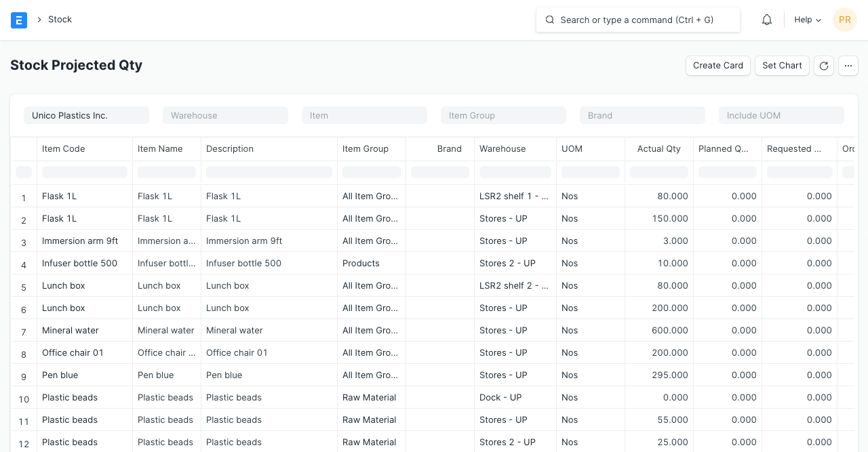Click the Item Code column filter box

point(85,173)
